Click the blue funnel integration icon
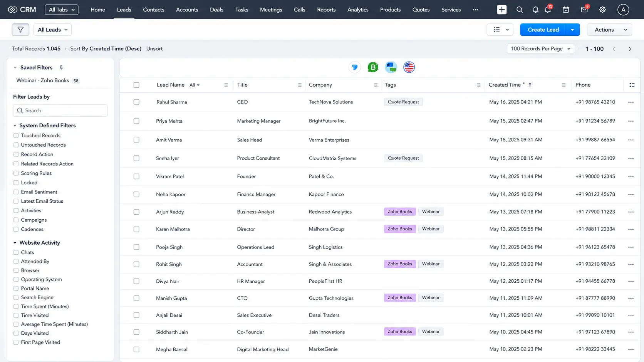 click(x=354, y=67)
